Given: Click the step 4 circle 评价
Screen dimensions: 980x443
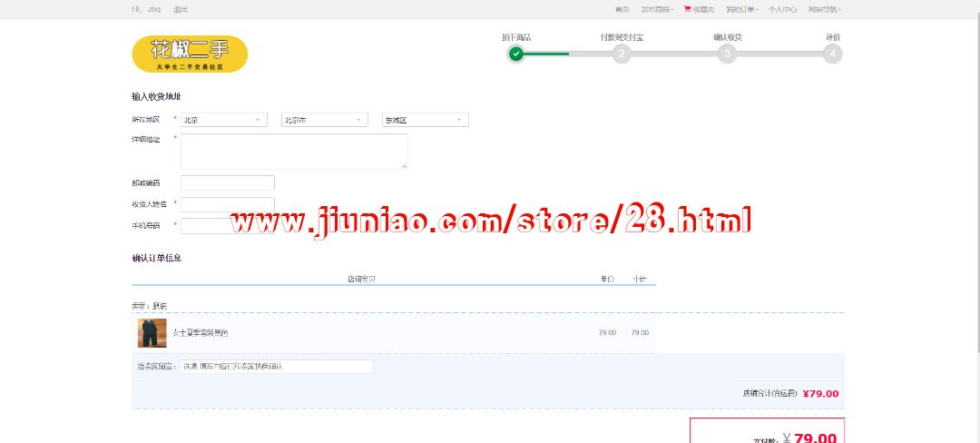Looking at the screenshot, I should point(832,54).
